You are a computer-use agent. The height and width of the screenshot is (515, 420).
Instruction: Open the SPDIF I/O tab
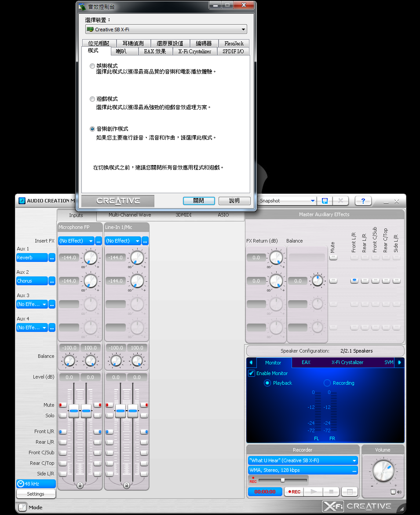[x=233, y=51]
